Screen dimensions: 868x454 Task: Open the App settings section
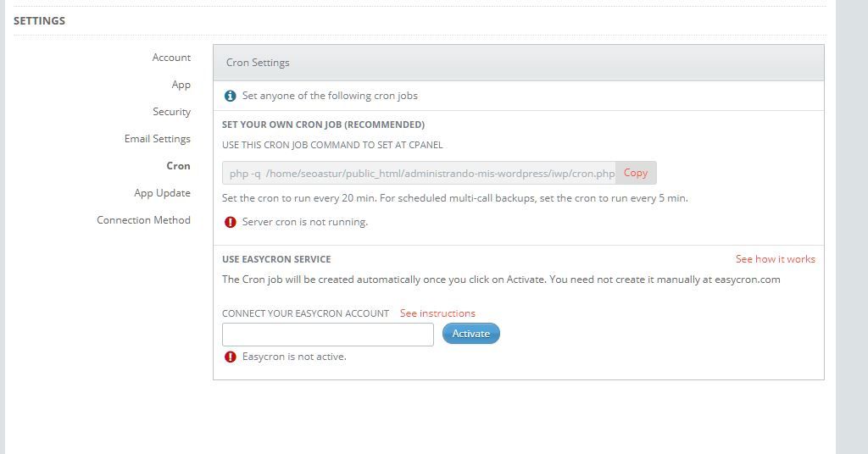pyautogui.click(x=181, y=85)
